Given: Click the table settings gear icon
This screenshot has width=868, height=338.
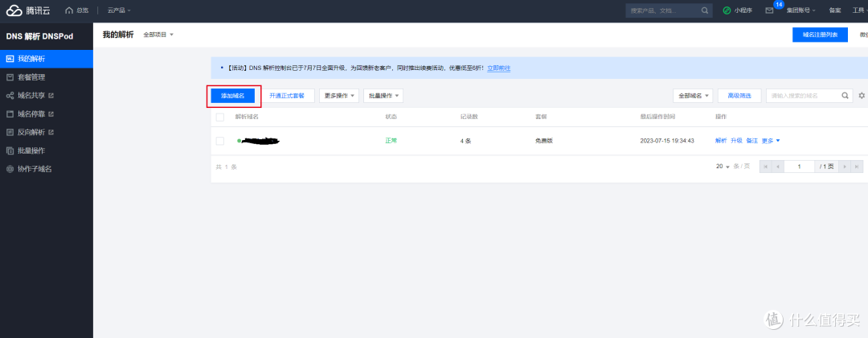Looking at the screenshot, I should (x=862, y=95).
